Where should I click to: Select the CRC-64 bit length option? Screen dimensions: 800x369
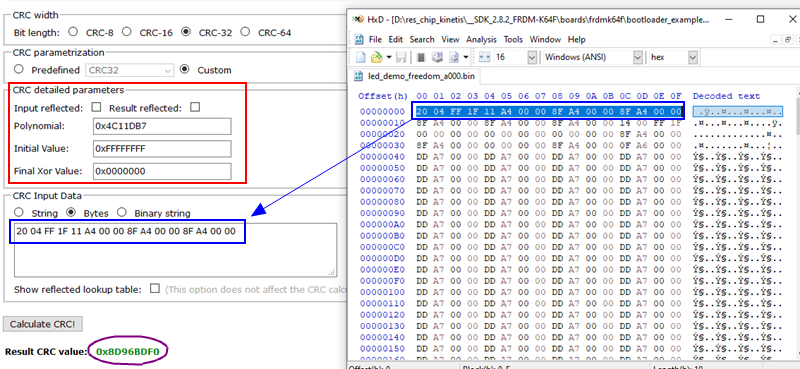tap(245, 32)
